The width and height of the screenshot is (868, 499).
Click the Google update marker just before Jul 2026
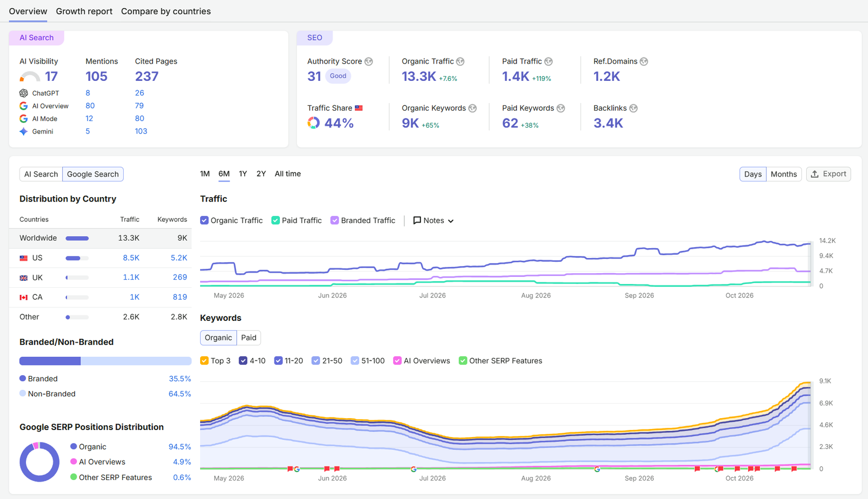413,469
